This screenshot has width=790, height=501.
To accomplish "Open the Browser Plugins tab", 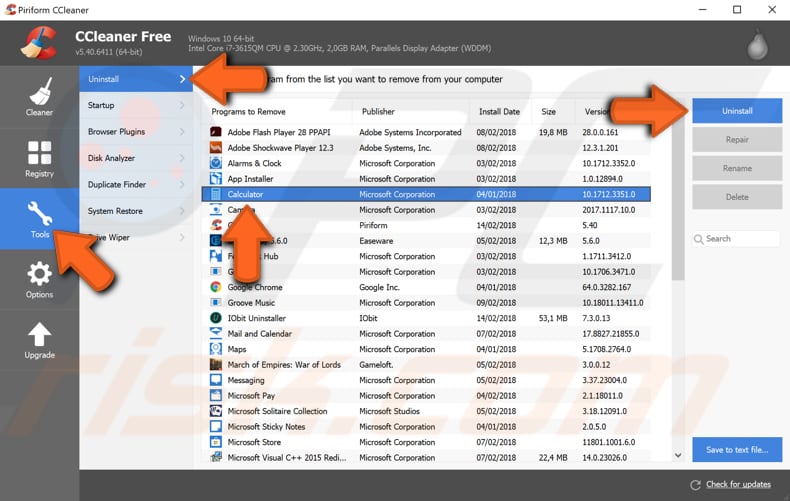I will [136, 132].
